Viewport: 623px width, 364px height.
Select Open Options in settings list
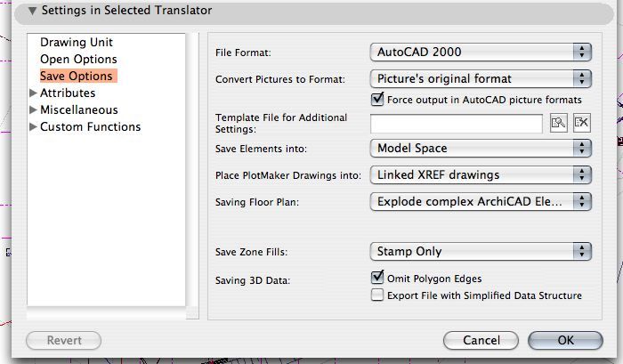pyautogui.click(x=78, y=60)
